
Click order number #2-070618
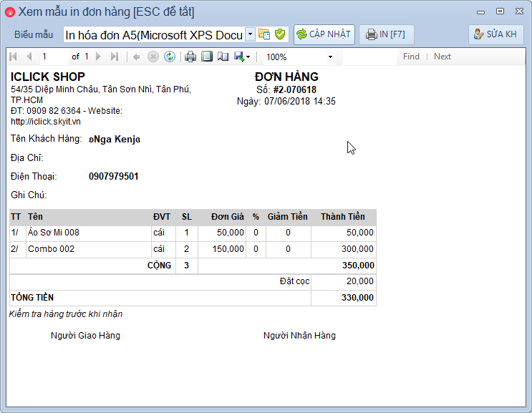click(x=295, y=90)
